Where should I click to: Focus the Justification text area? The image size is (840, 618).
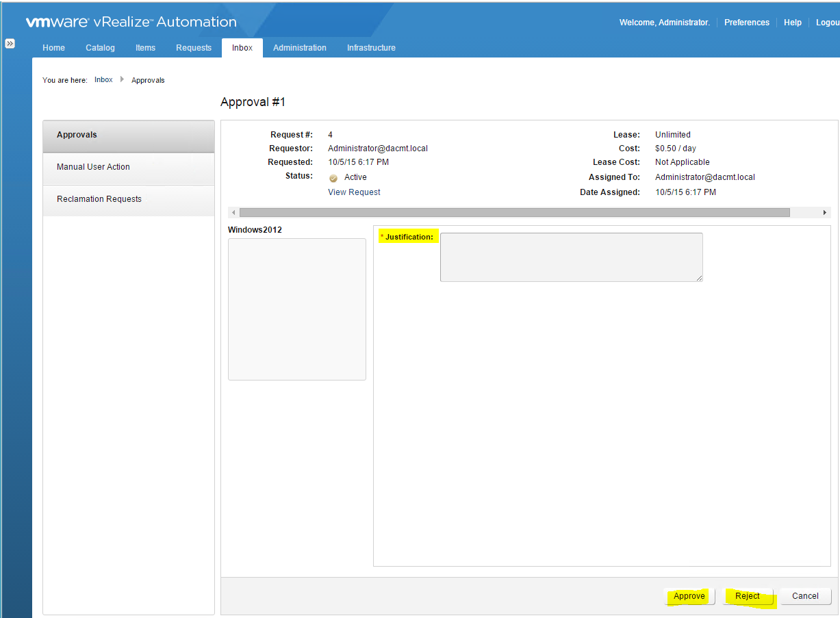click(x=571, y=257)
